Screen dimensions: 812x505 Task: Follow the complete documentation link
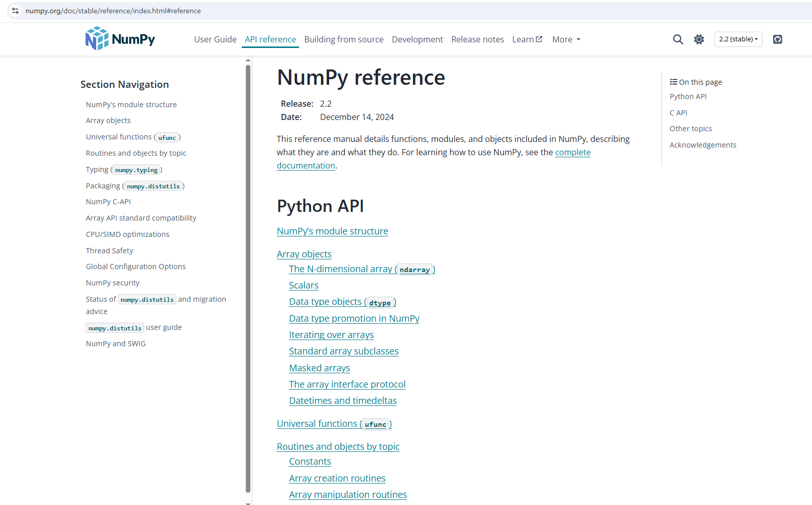click(573, 152)
